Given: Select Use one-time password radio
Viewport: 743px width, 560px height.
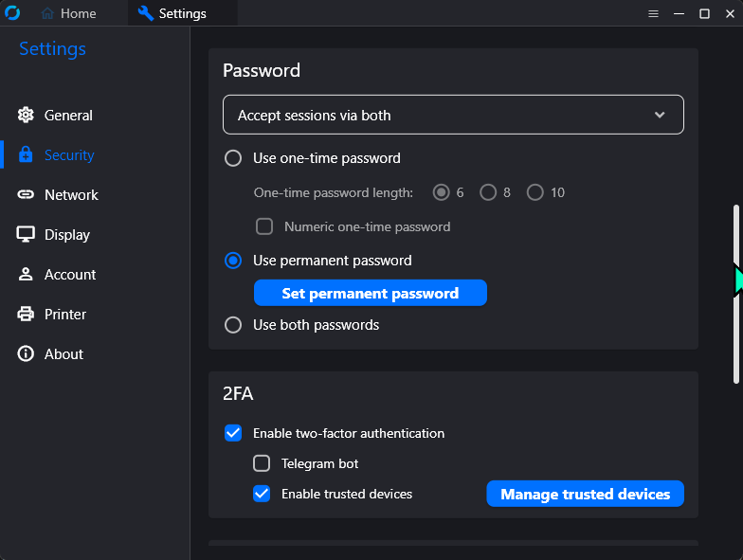Looking at the screenshot, I should (233, 158).
